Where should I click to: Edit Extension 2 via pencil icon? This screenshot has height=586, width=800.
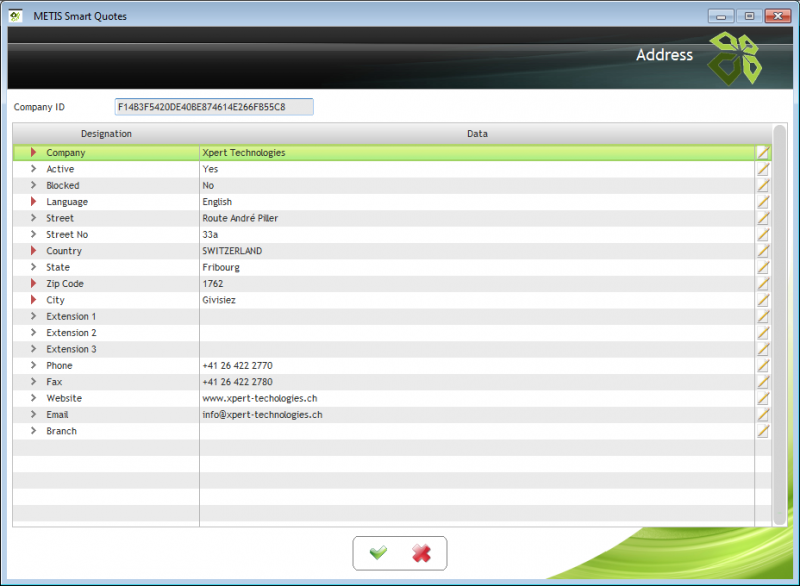point(763,333)
